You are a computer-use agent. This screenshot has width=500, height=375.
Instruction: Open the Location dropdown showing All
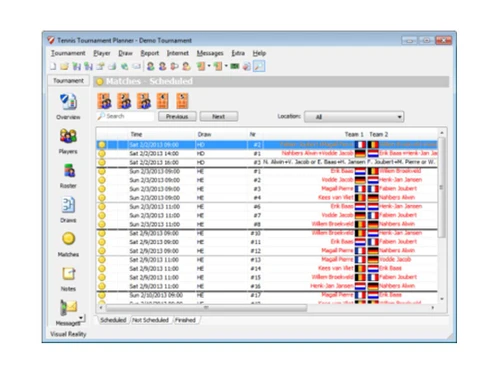pyautogui.click(x=354, y=117)
